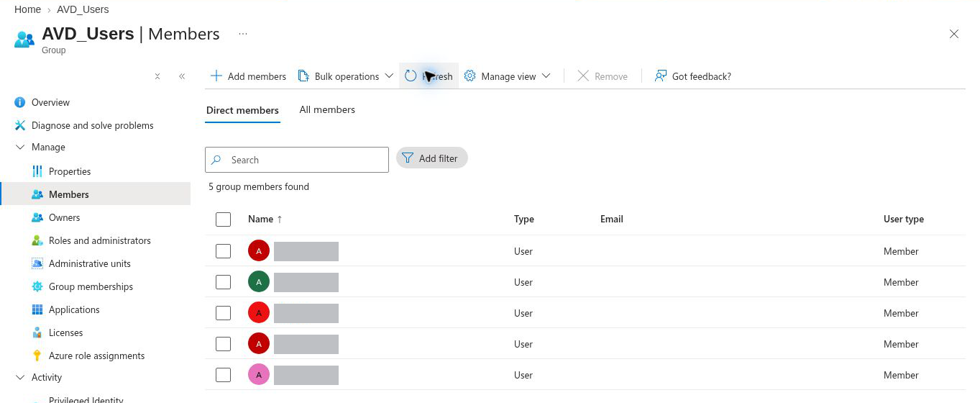Click the Diagnose and solve problems wrench icon
The height and width of the screenshot is (403, 980).
point(20,125)
